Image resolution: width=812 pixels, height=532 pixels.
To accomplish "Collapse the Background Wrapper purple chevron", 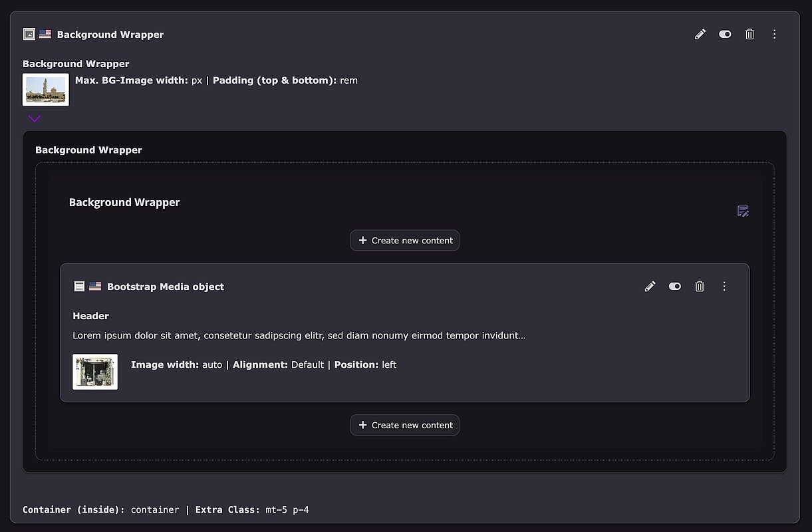I will (x=35, y=119).
